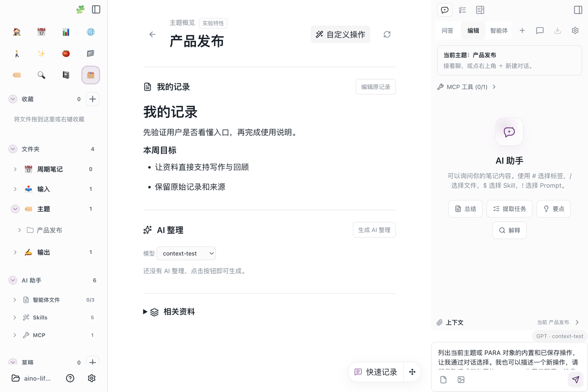The image size is (588, 392).
Task: Open the AI chat panel icon
Action: coord(445,10)
